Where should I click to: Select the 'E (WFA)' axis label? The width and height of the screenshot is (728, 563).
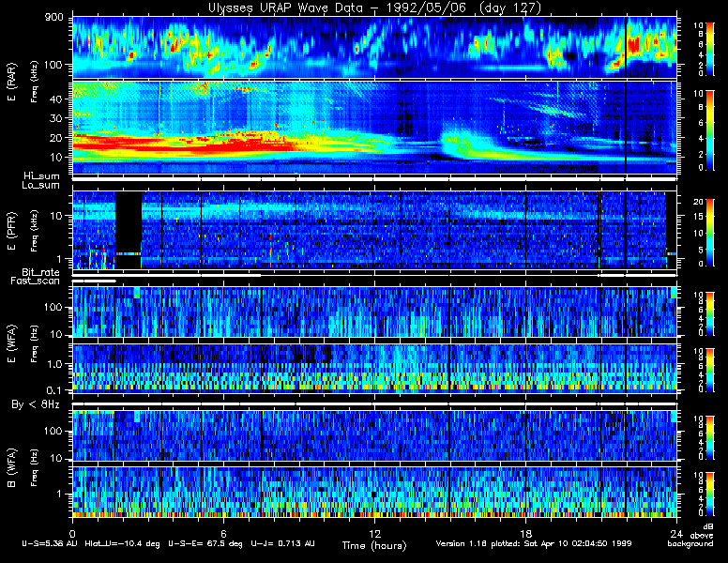12,343
